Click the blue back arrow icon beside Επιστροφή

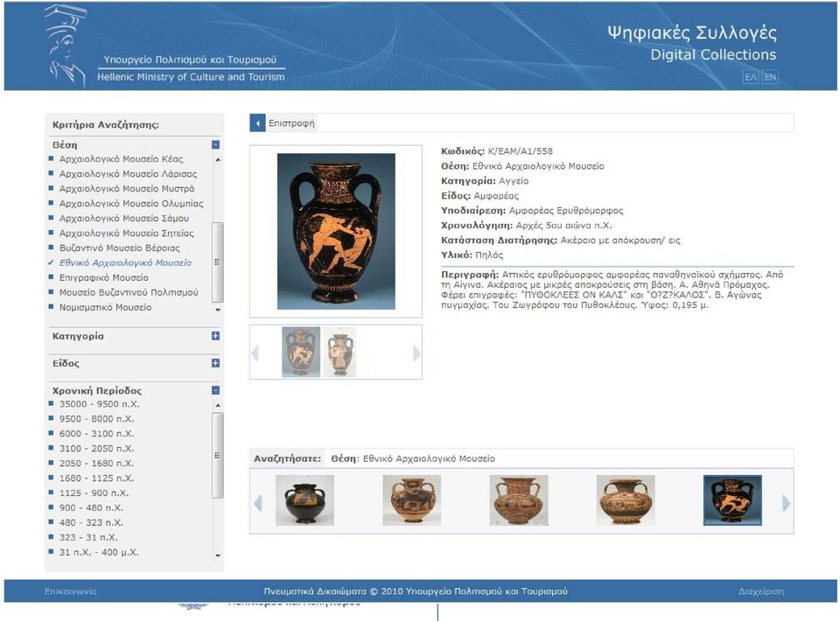(x=257, y=123)
